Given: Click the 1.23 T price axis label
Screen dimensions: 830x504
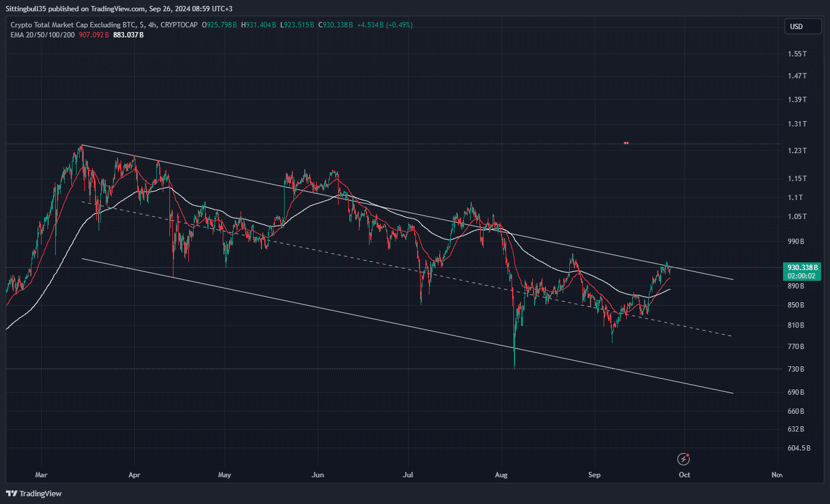Looking at the screenshot, I should [x=797, y=151].
